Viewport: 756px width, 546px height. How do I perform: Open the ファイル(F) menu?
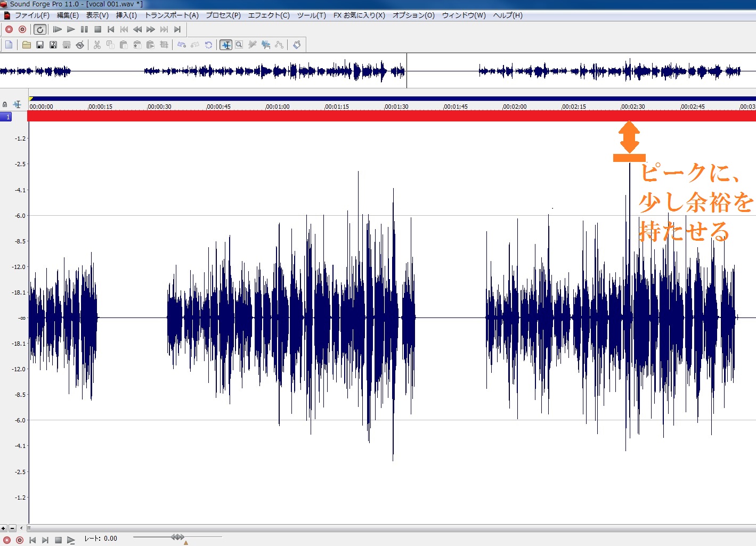[32, 15]
